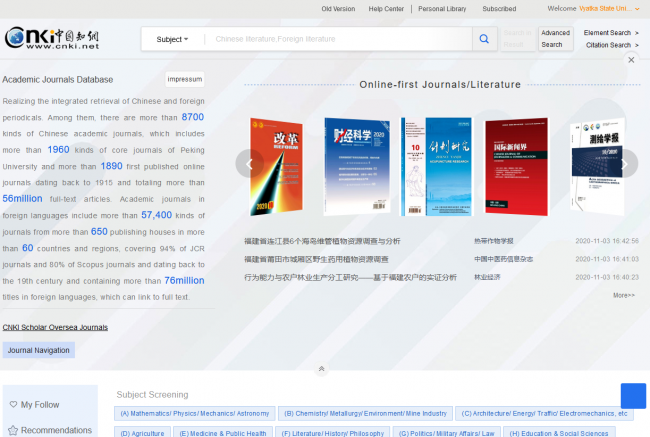Collapse the banner using double-chevron icon
The height and width of the screenshot is (437, 650).
tap(321, 369)
